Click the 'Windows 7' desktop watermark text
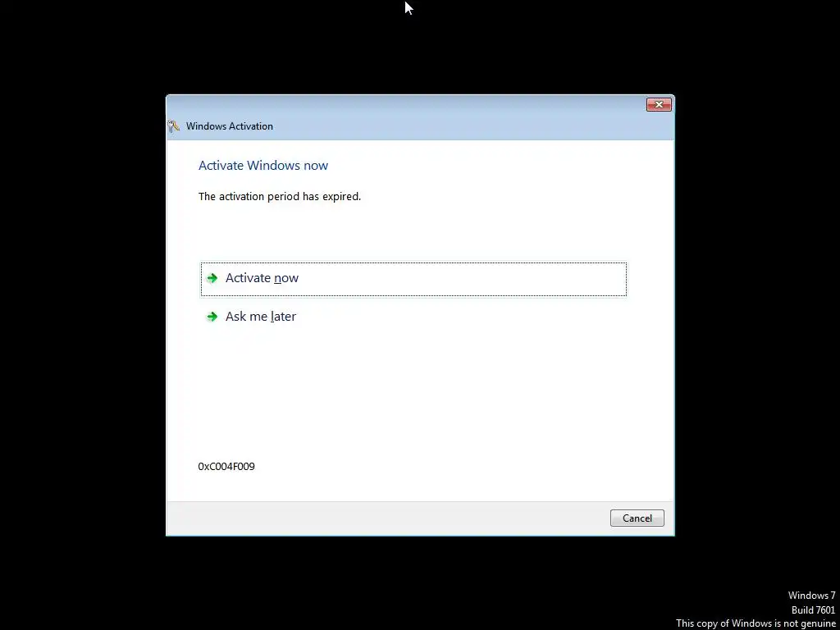The width and height of the screenshot is (840, 630). 811,596
